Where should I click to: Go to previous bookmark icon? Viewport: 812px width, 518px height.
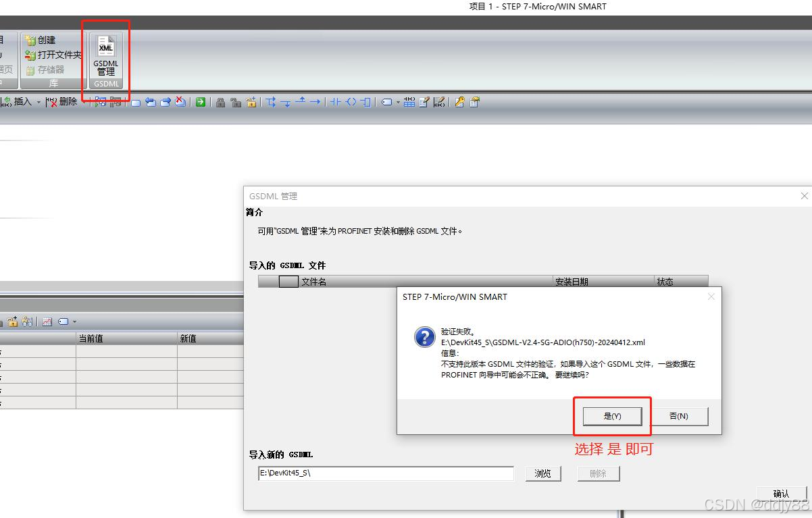(150, 102)
